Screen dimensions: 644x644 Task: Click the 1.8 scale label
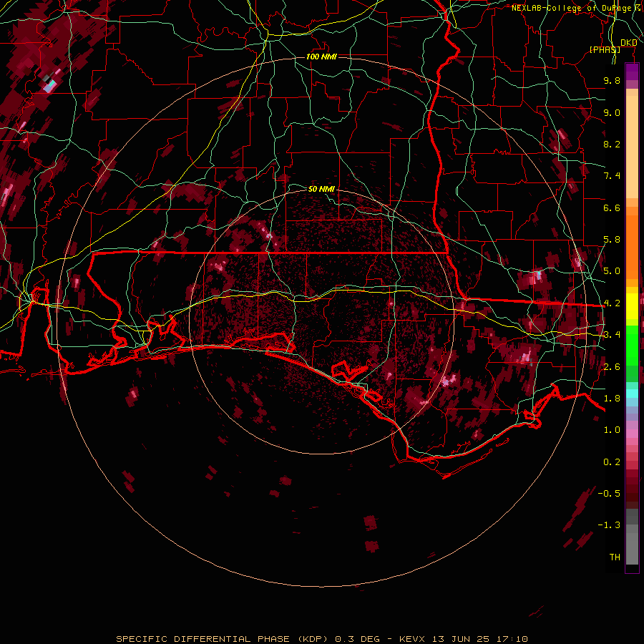click(612, 399)
